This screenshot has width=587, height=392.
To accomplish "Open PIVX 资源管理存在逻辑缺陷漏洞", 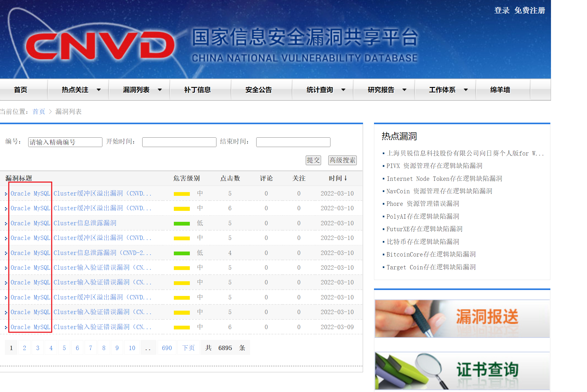I will (x=434, y=166).
